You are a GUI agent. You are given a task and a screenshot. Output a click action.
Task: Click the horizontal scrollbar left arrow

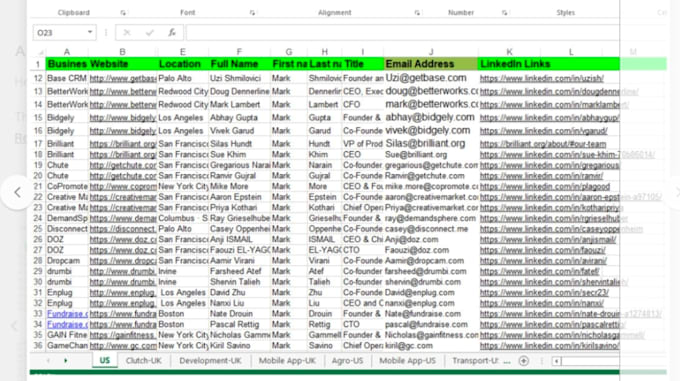point(556,361)
